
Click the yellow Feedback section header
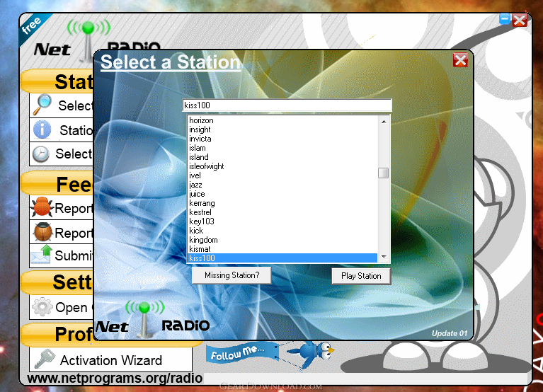(x=57, y=184)
